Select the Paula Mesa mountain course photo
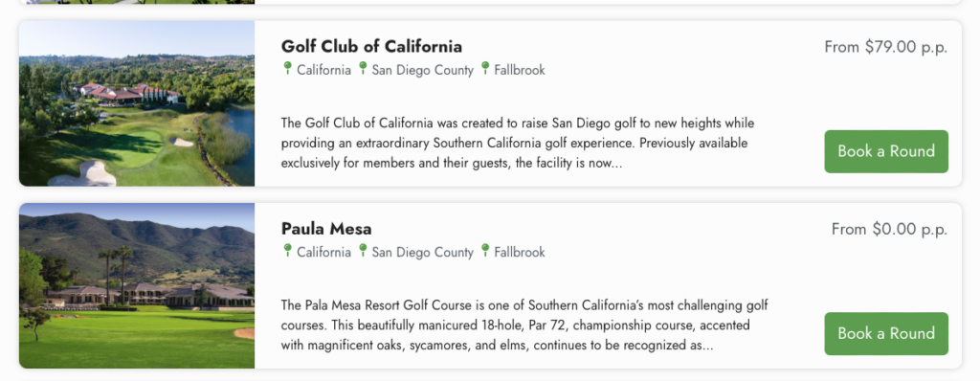Screen dimensions: 980x381 (x=137, y=285)
